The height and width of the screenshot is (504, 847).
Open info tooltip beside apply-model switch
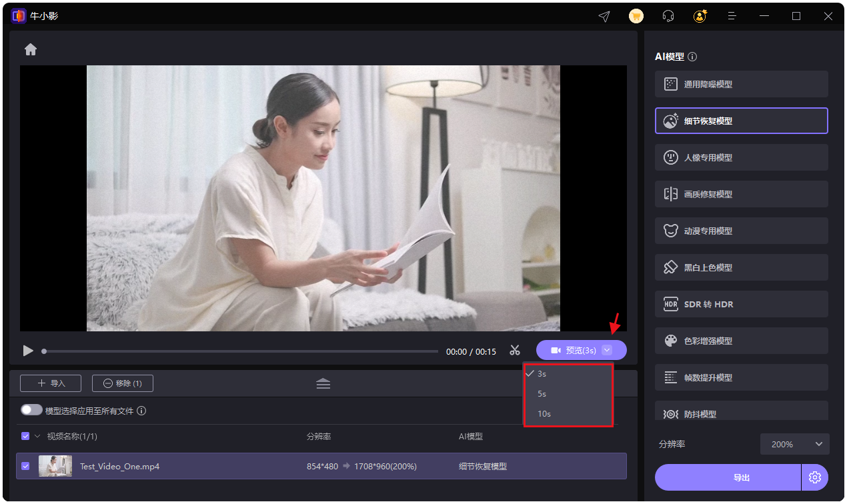click(x=141, y=411)
